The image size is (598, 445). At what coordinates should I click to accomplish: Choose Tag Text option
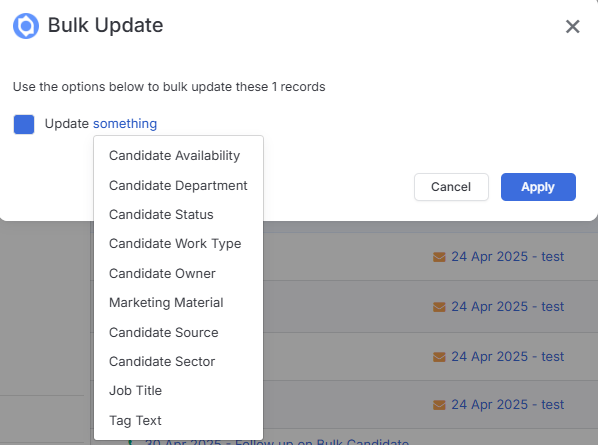pyautogui.click(x=135, y=421)
